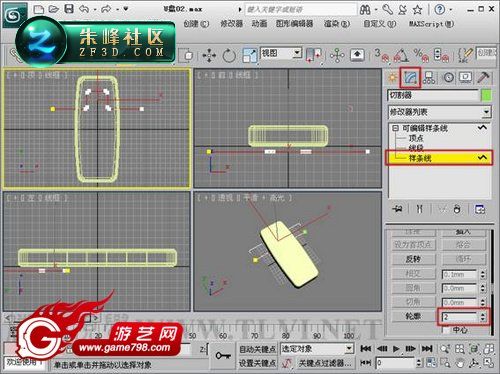Click the Maximize Viewport Toggle icon
Screen dimensions: 500x374
point(489,363)
